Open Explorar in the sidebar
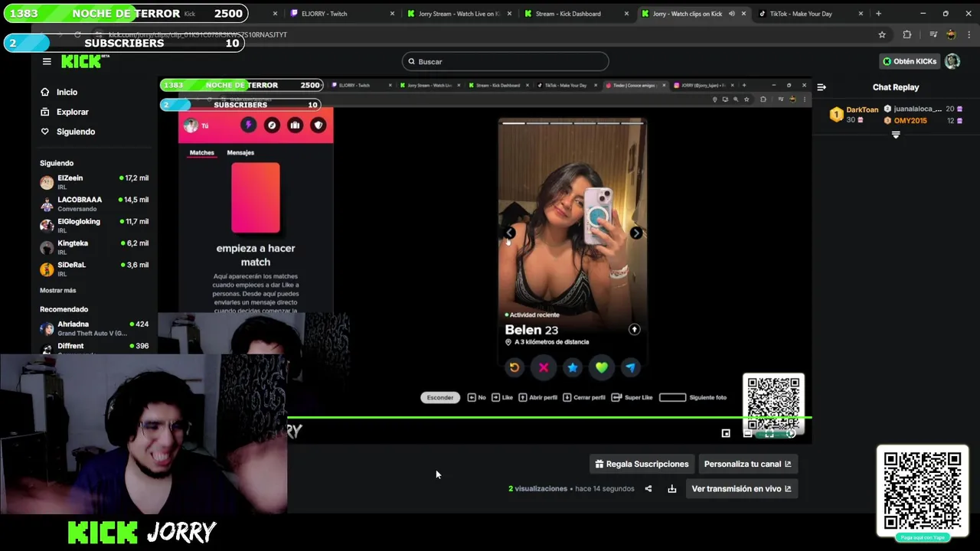Screen dimensions: 980x551 coord(72,112)
